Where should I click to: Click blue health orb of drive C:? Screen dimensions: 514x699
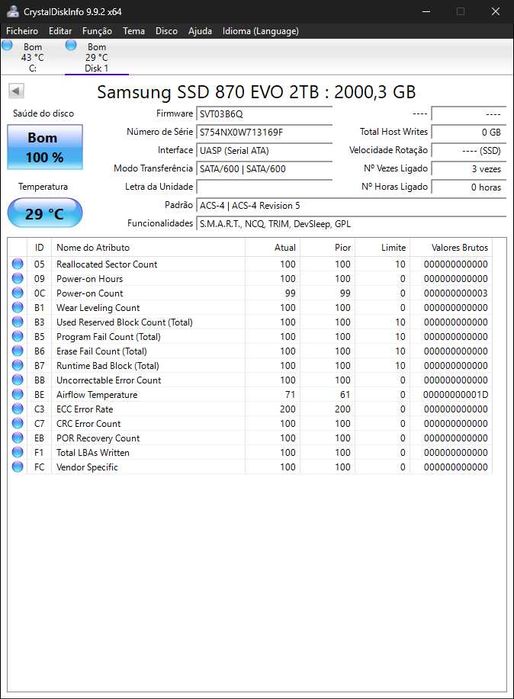coord(7,45)
